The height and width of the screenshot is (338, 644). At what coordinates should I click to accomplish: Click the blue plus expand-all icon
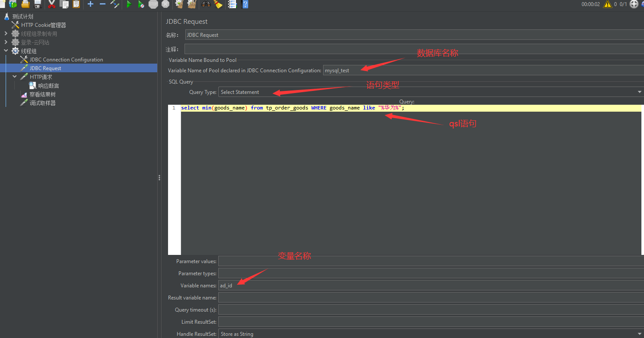coord(91,4)
